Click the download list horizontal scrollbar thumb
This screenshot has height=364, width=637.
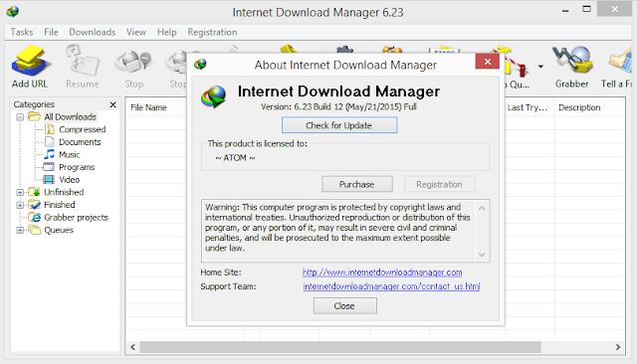click(340, 347)
